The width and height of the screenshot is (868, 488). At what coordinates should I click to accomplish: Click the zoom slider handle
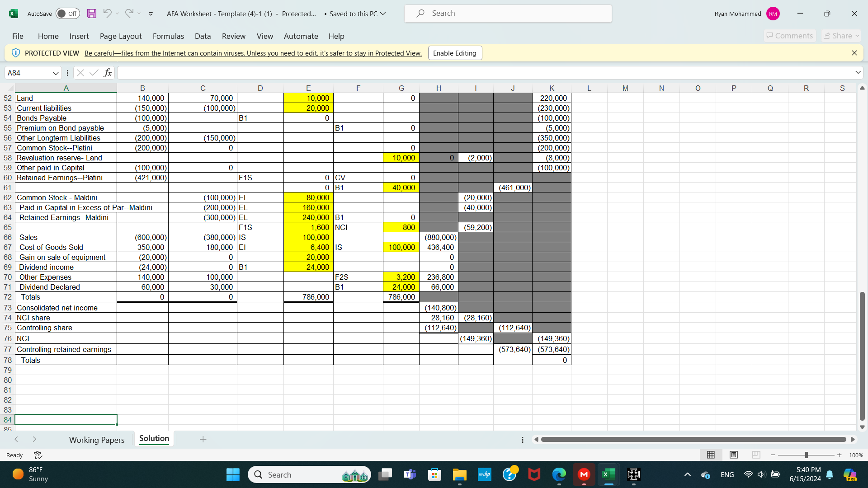pyautogui.click(x=806, y=455)
